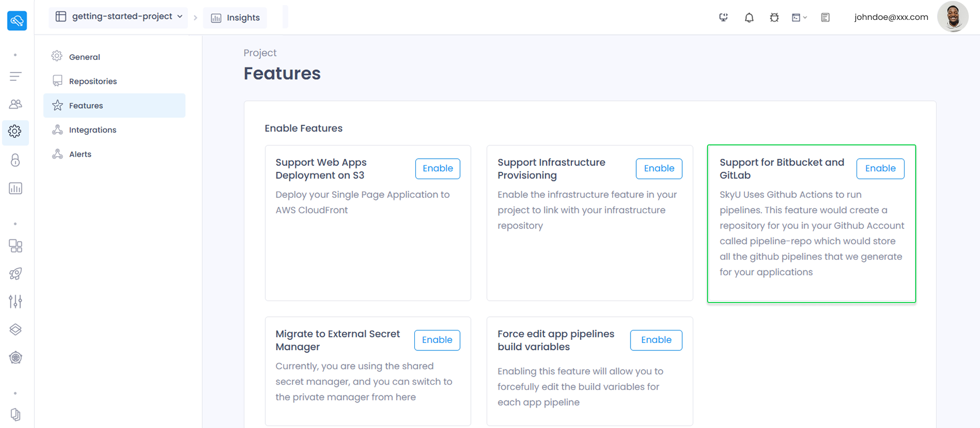Viewport: 980px width, 428px height.
Task: Open the lock credentials icon in sidebar
Action: [x=15, y=160]
